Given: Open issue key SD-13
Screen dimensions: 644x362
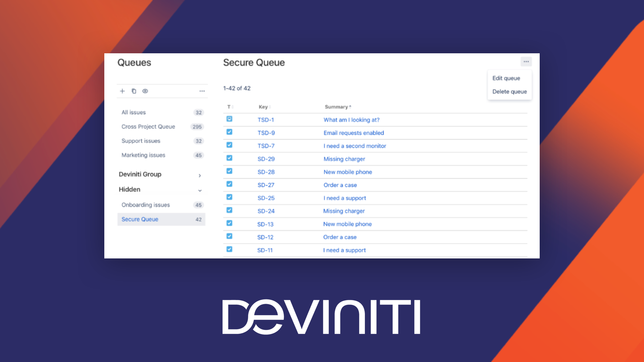Looking at the screenshot, I should coord(265,225).
